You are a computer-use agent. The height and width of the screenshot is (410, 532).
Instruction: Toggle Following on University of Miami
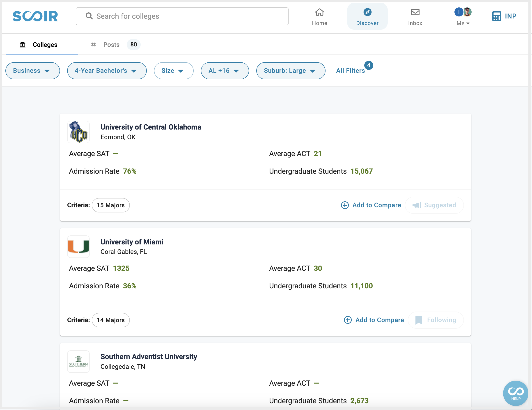pos(436,320)
